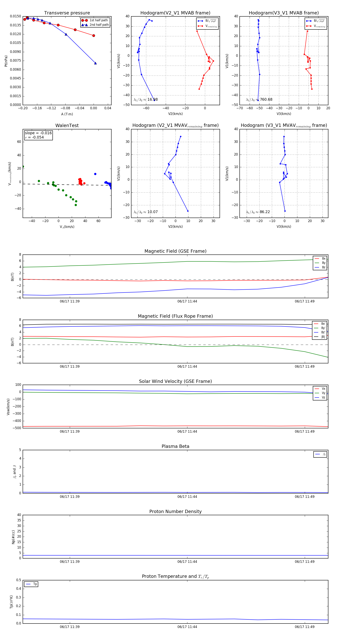Click the 'Tp' legend entry in temperature plot
Screen dimensions: 351x644
(x=31, y=584)
